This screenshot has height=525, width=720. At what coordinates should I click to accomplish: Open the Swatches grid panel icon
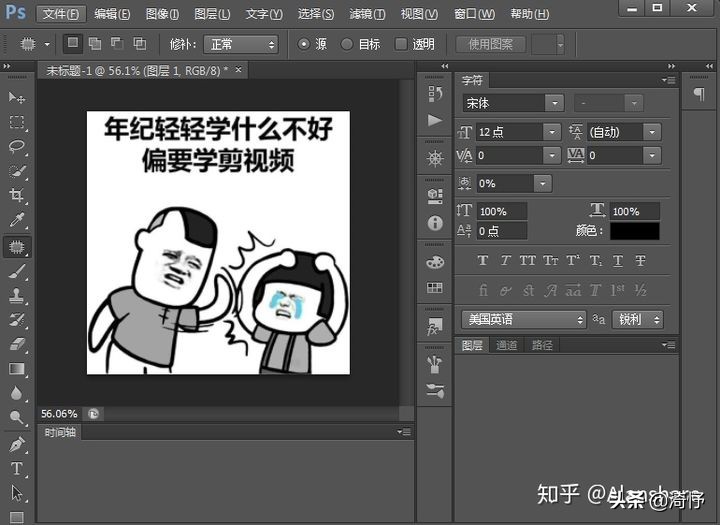(434, 288)
